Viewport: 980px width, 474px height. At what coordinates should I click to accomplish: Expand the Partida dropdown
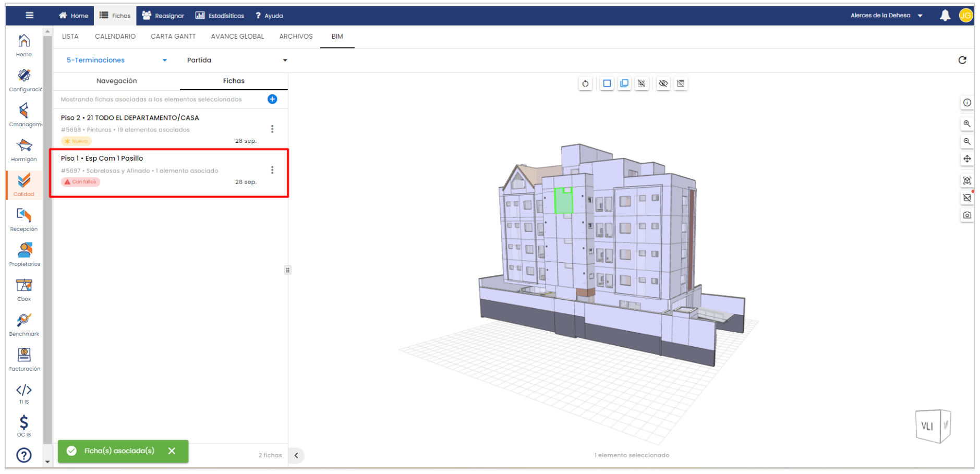pyautogui.click(x=237, y=60)
